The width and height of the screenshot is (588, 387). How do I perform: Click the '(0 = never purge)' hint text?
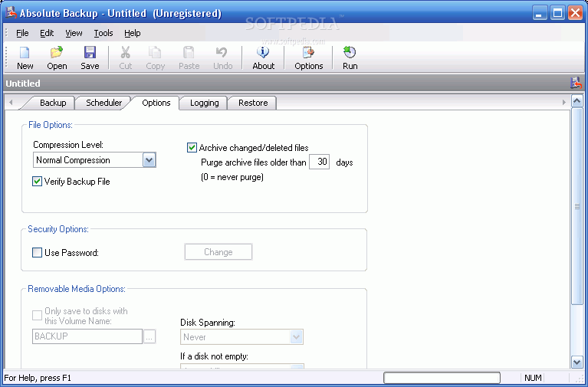click(x=232, y=176)
